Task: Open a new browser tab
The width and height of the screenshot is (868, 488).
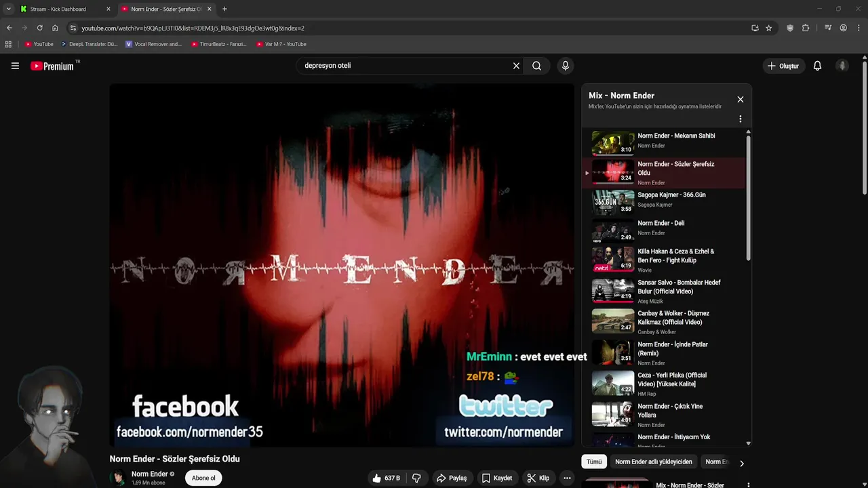Action: (224, 9)
